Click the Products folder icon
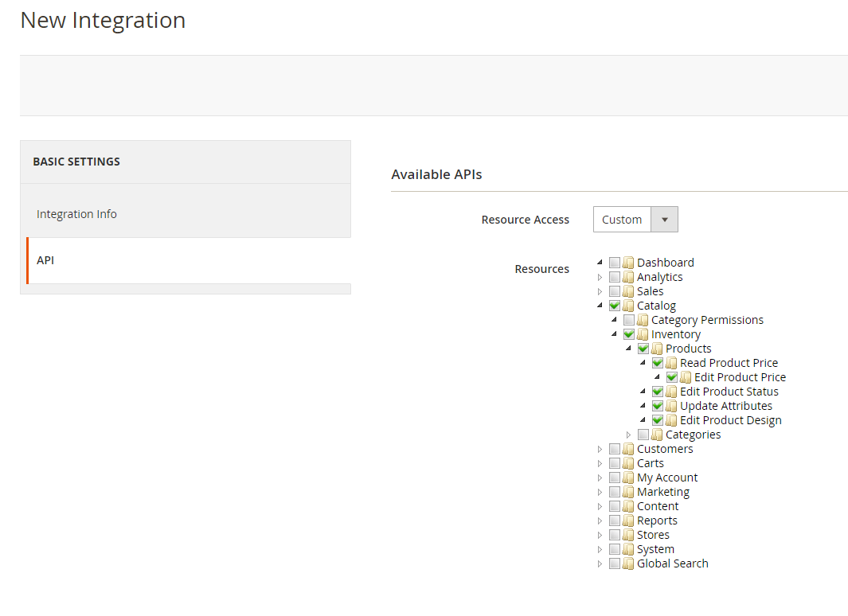Image resolution: width=848 pixels, height=616 pixels. click(658, 348)
